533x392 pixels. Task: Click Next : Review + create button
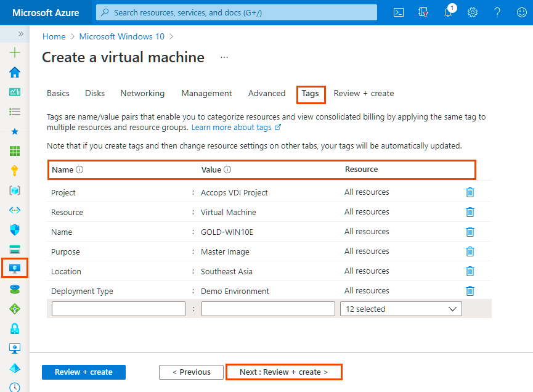tap(284, 372)
